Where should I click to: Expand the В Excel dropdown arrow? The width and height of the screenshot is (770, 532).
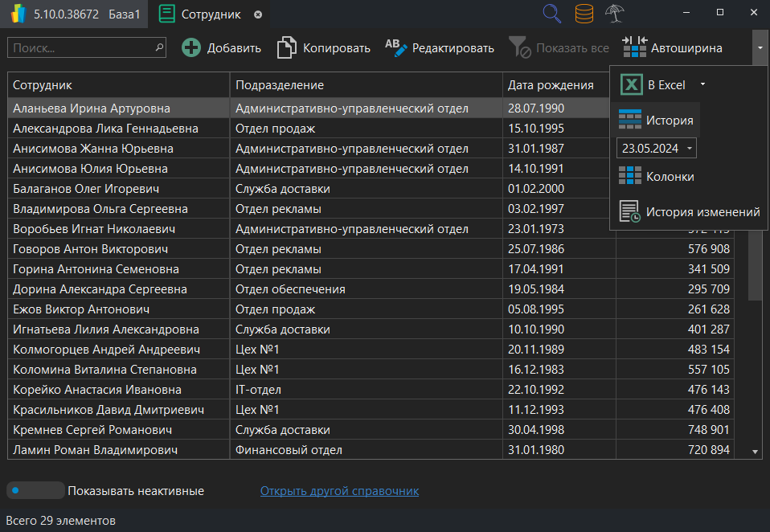point(702,84)
